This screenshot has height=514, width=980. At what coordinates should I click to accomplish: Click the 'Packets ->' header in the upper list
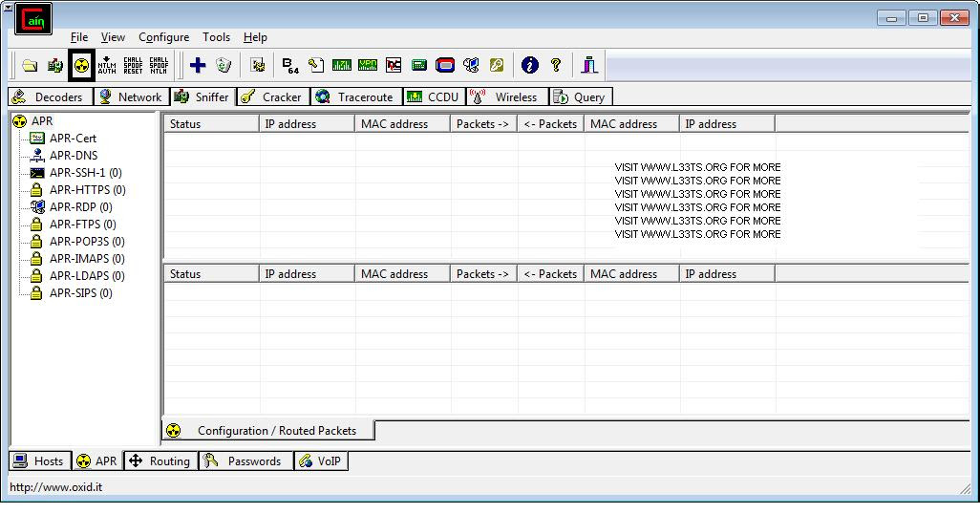483,124
